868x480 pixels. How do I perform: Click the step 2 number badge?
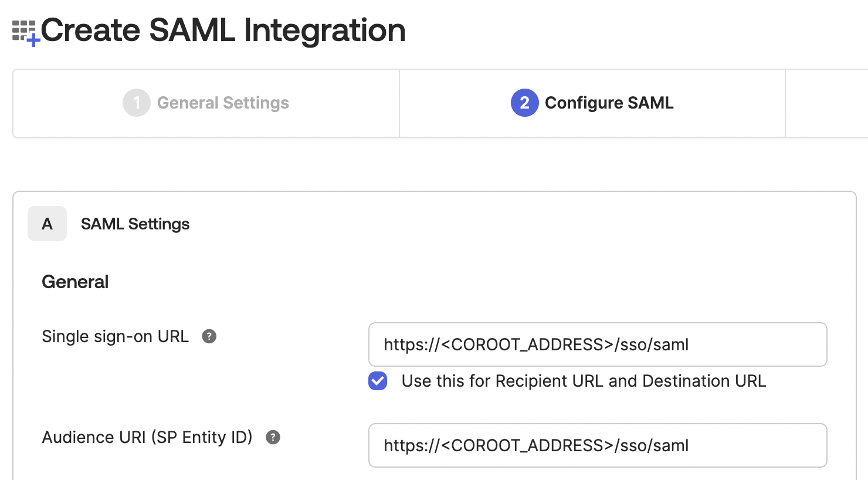tap(525, 103)
